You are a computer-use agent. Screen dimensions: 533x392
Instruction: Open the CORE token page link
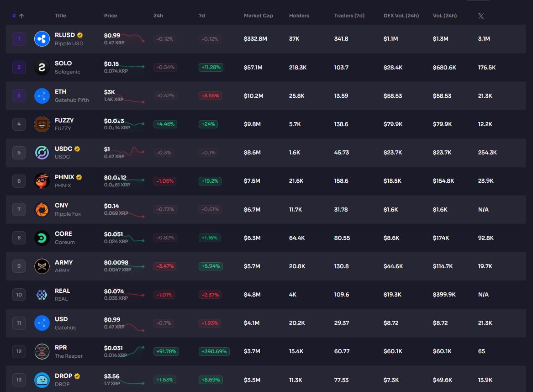click(x=63, y=234)
